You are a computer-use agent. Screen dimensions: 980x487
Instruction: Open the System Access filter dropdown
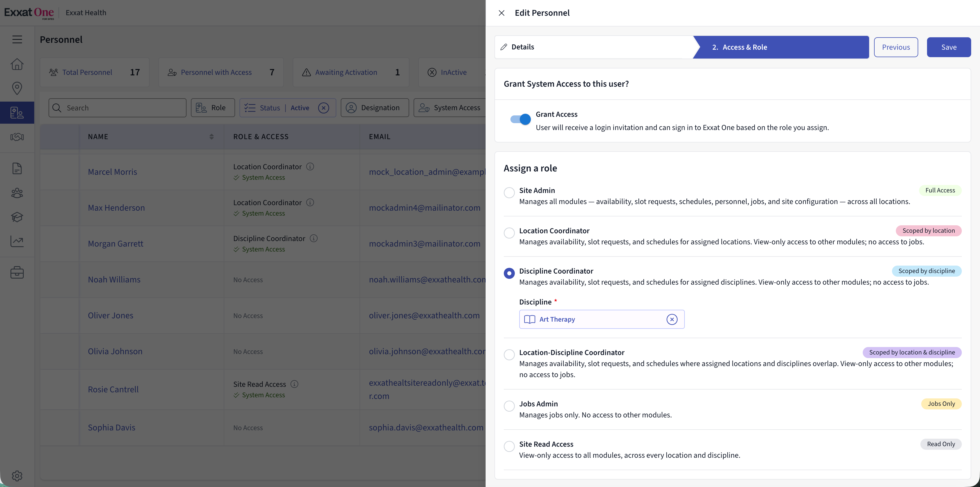(450, 108)
